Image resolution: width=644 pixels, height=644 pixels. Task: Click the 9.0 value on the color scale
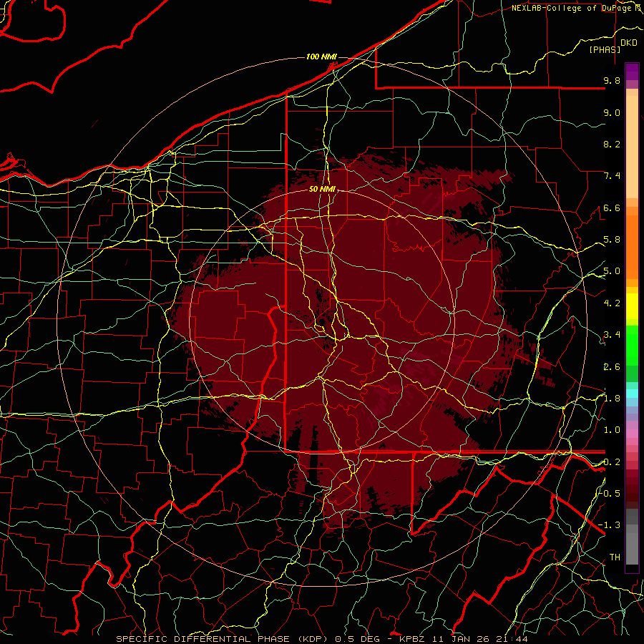(612, 112)
